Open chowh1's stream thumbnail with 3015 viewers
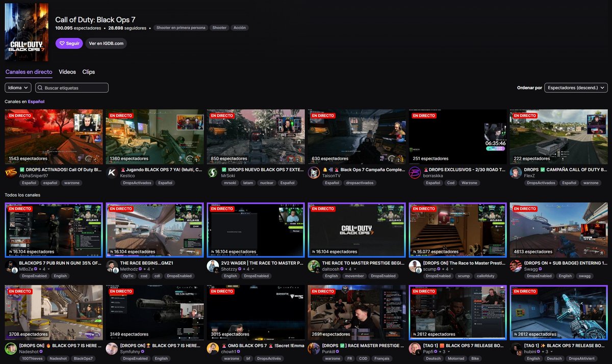 pos(256,313)
